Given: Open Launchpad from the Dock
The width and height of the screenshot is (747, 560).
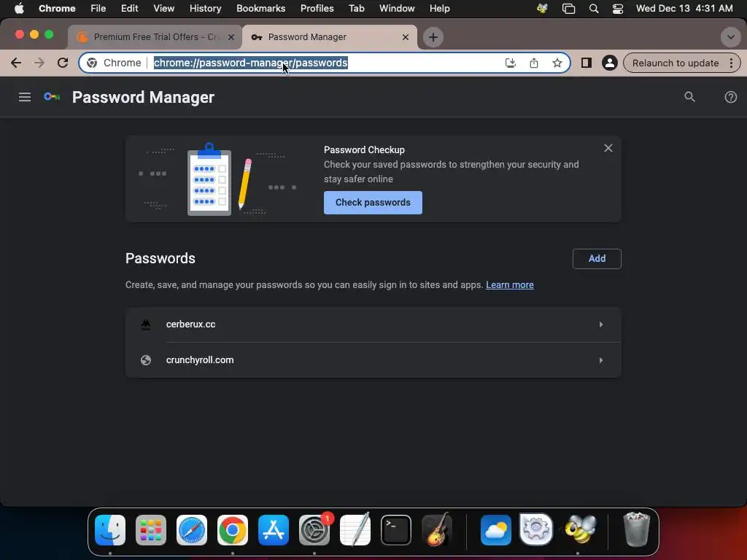Looking at the screenshot, I should point(151,530).
